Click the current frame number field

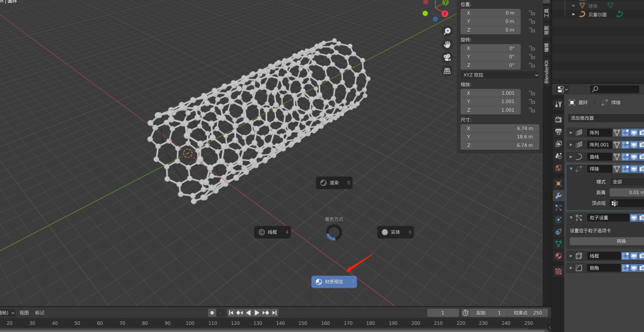(443, 313)
